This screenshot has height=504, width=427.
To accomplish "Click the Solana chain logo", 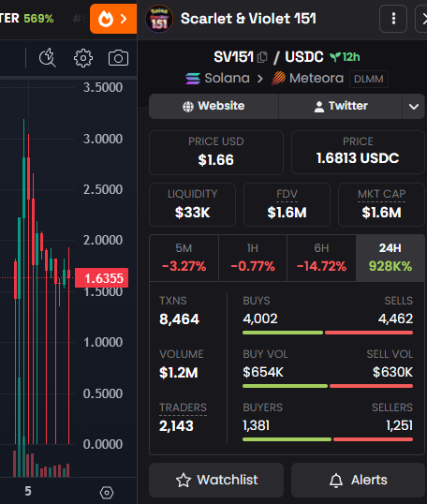I will 193,79.
